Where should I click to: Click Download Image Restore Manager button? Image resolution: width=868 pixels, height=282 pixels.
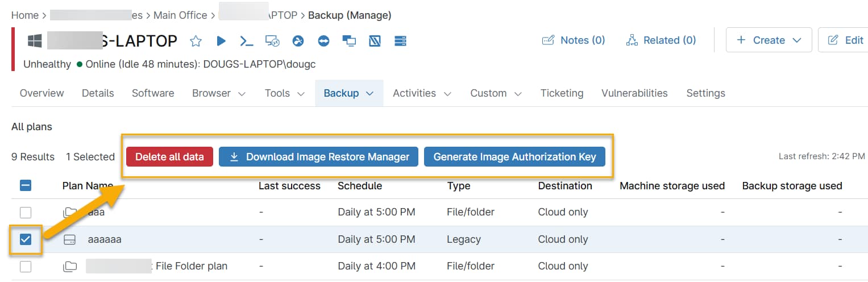coord(318,157)
